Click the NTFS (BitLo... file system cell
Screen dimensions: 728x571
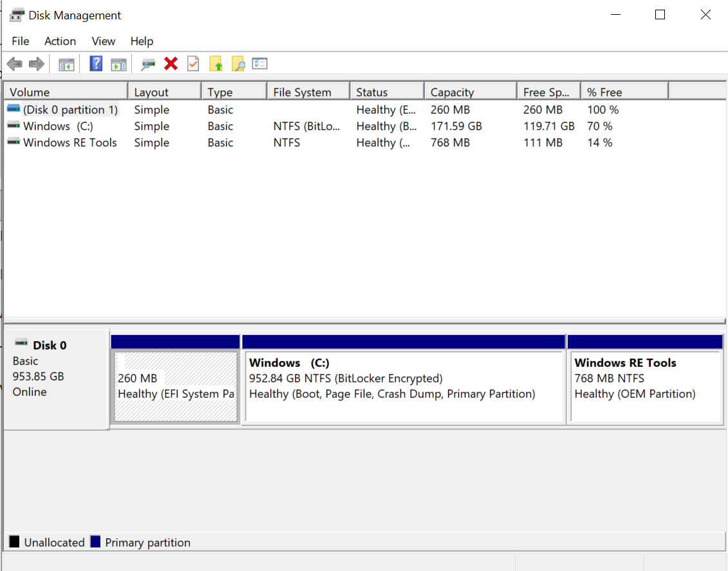306,126
